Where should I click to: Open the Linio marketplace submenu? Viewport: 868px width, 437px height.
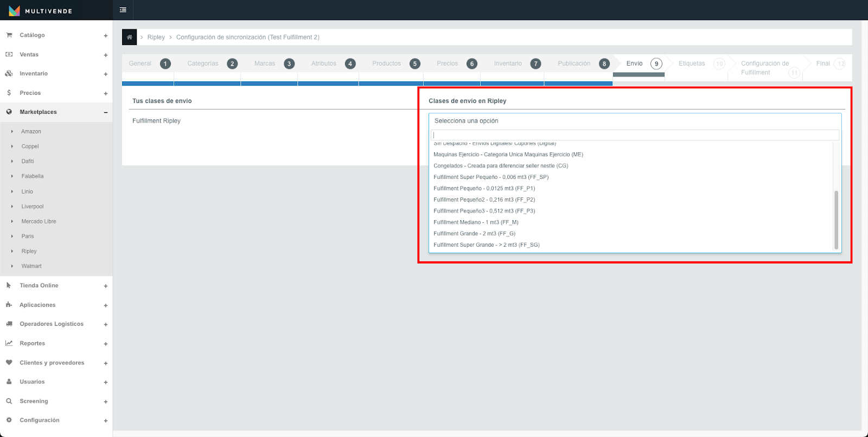click(27, 191)
